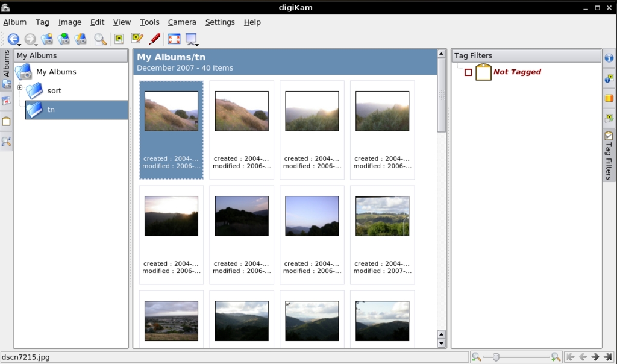The image size is (617, 364).
Task: Open the Searches sidebar with magnifier icon
Action: 7,142
